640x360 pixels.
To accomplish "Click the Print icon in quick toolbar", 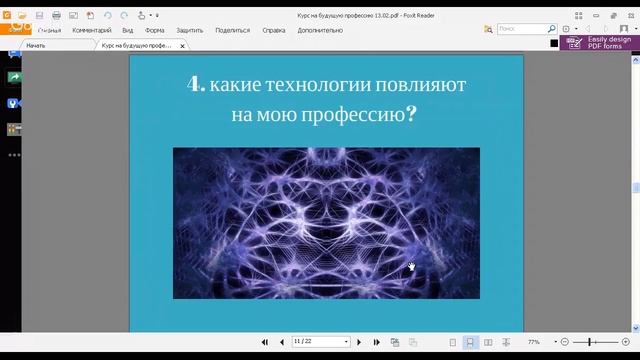I will click(56, 16).
